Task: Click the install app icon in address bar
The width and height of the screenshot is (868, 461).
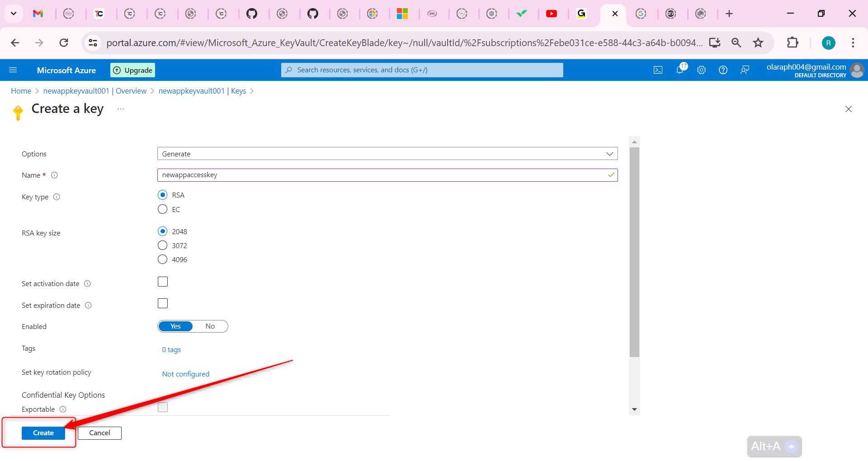Action: 715,43
